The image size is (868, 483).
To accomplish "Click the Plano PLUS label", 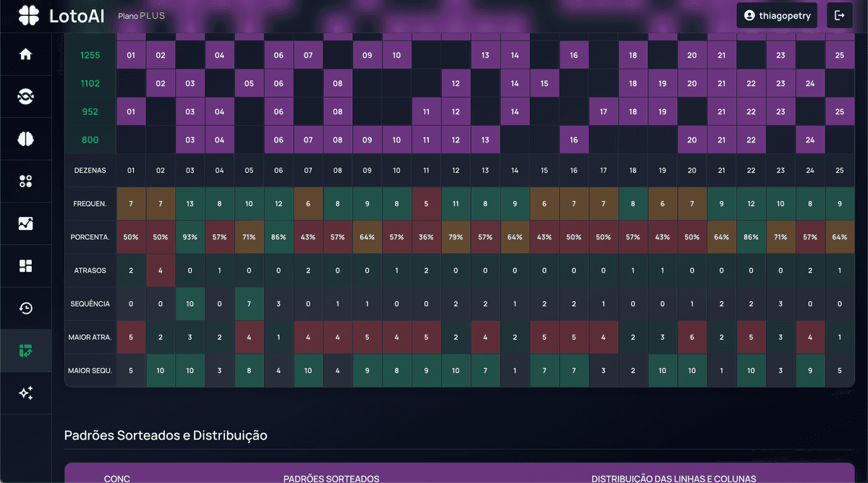I will pos(141,16).
